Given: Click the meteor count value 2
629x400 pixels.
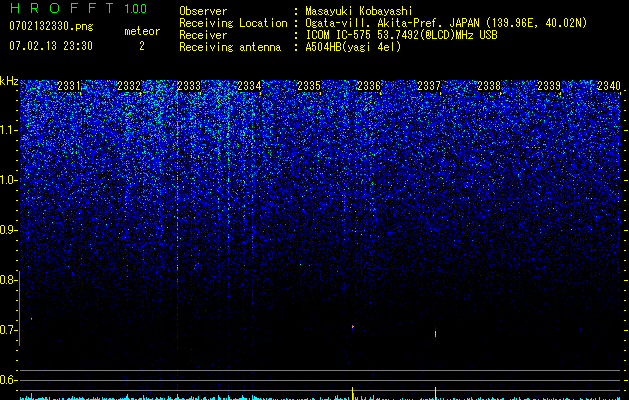Looking at the screenshot, I should pyautogui.click(x=142, y=46).
